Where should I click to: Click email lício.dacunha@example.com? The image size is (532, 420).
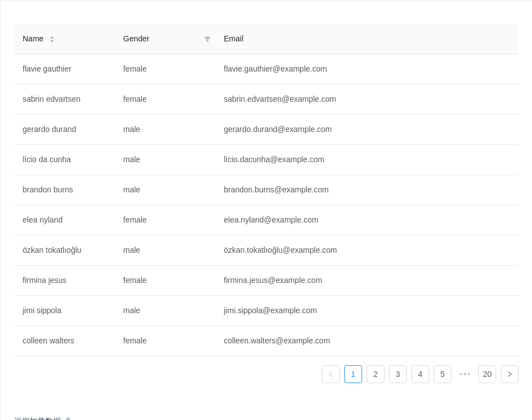point(274,159)
